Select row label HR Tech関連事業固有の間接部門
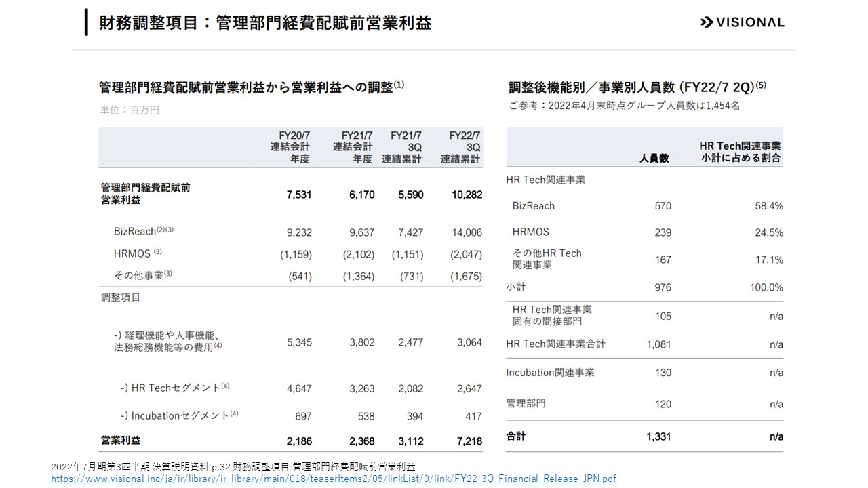868x488 pixels. pyautogui.click(x=552, y=315)
